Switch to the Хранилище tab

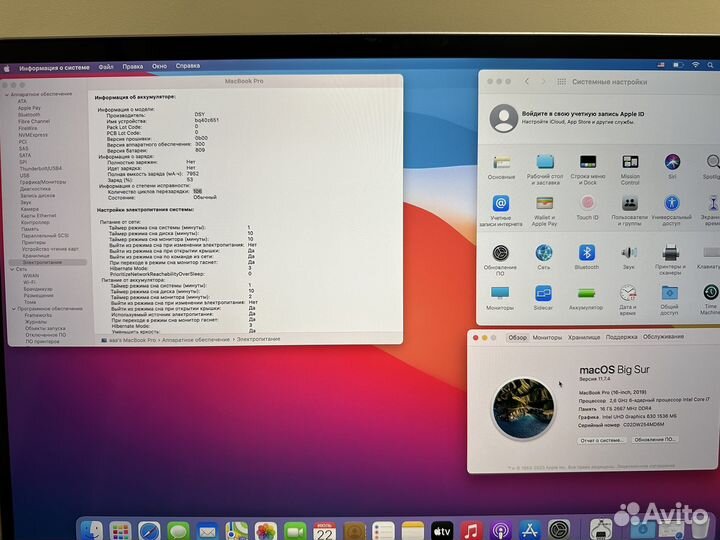click(584, 337)
